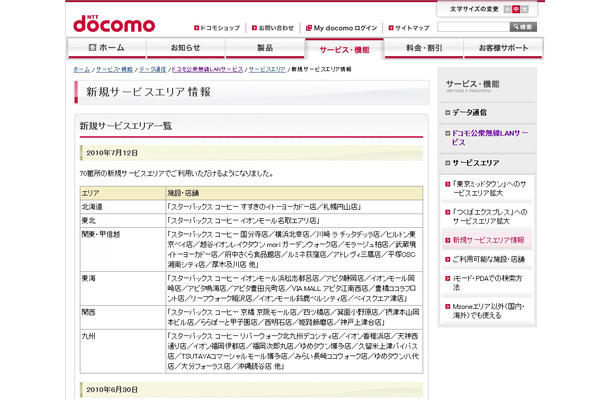Click the 東海 area table cell
610x400 pixels.
(123, 288)
